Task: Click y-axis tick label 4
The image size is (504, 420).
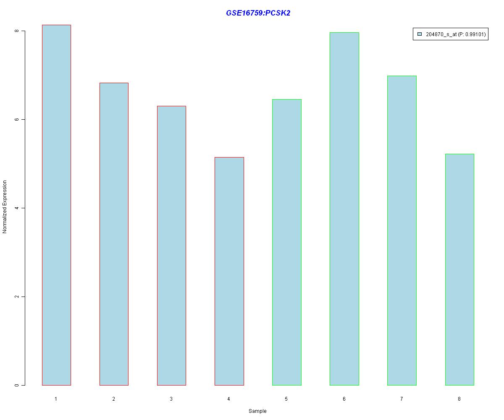Action: point(17,208)
